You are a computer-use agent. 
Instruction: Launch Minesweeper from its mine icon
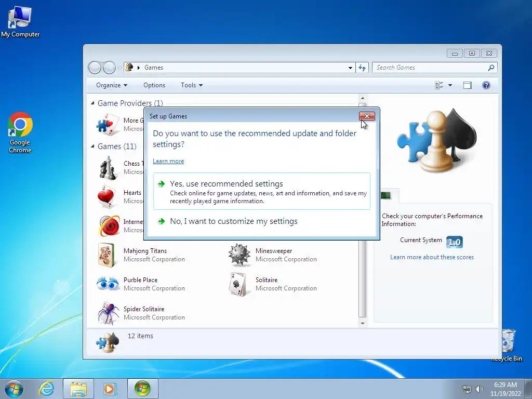[239, 255]
